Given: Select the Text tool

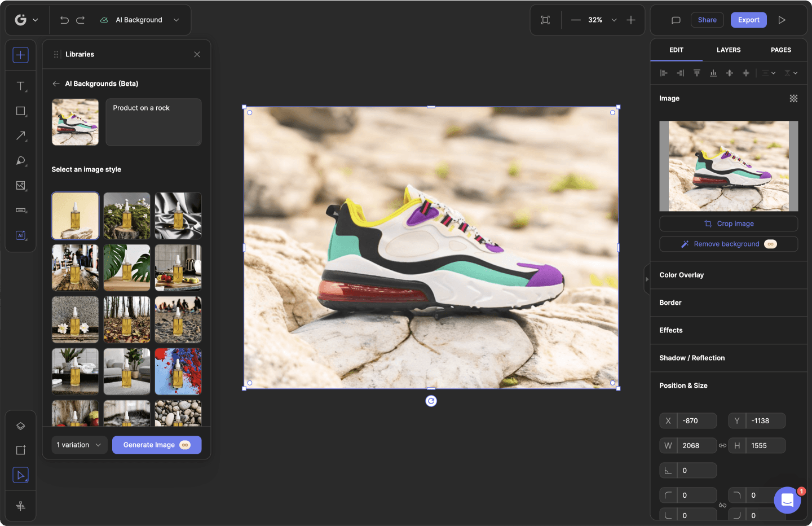Looking at the screenshot, I should coord(21,86).
